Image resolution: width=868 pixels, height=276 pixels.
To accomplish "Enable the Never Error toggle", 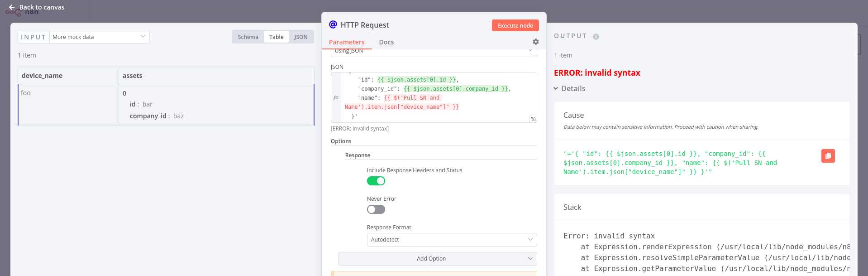I will tap(376, 209).
